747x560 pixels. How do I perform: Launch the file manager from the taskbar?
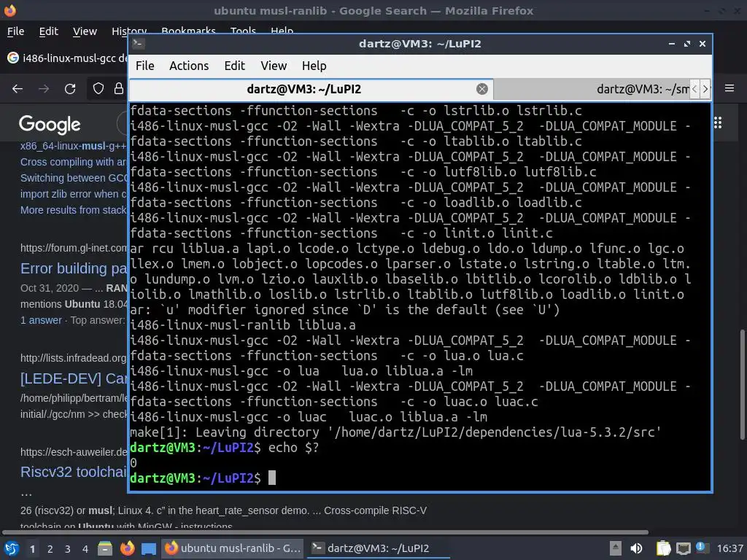click(105, 548)
